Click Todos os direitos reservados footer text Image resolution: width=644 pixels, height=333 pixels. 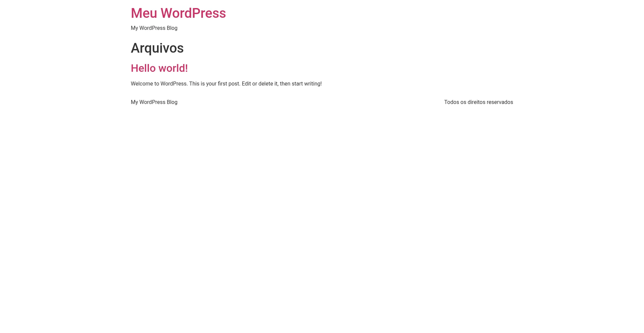point(479,102)
